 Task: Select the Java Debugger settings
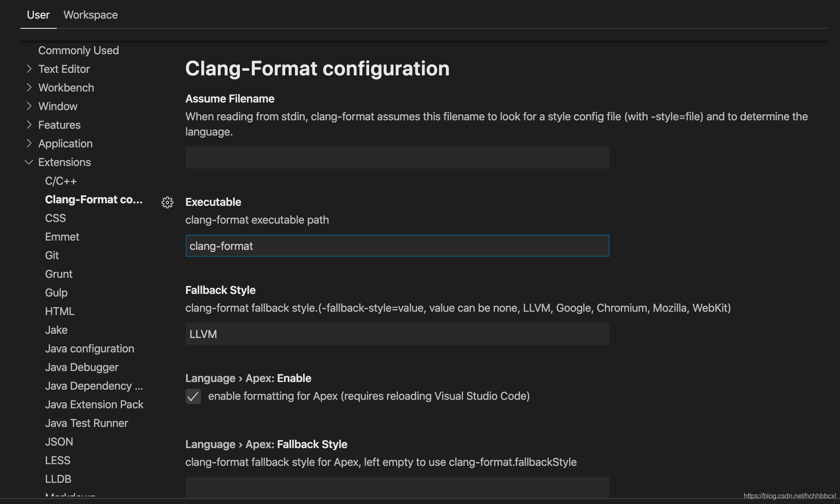click(x=82, y=367)
